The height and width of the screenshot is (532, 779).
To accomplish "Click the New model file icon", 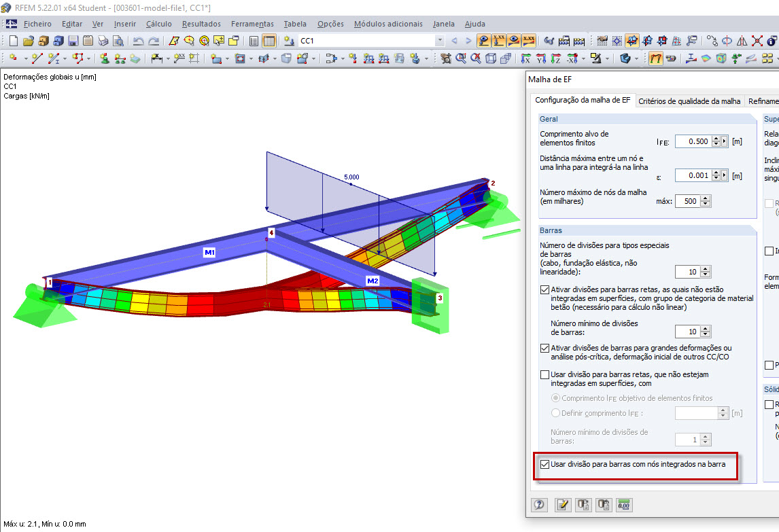I will coord(13,41).
